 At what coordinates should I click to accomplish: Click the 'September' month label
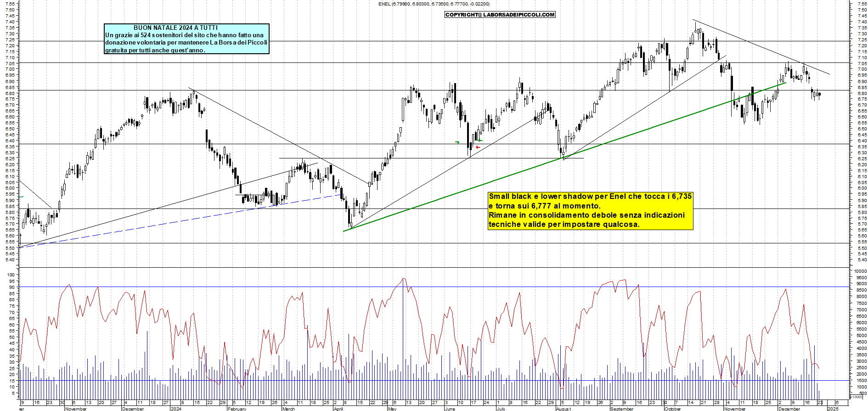click(x=622, y=409)
